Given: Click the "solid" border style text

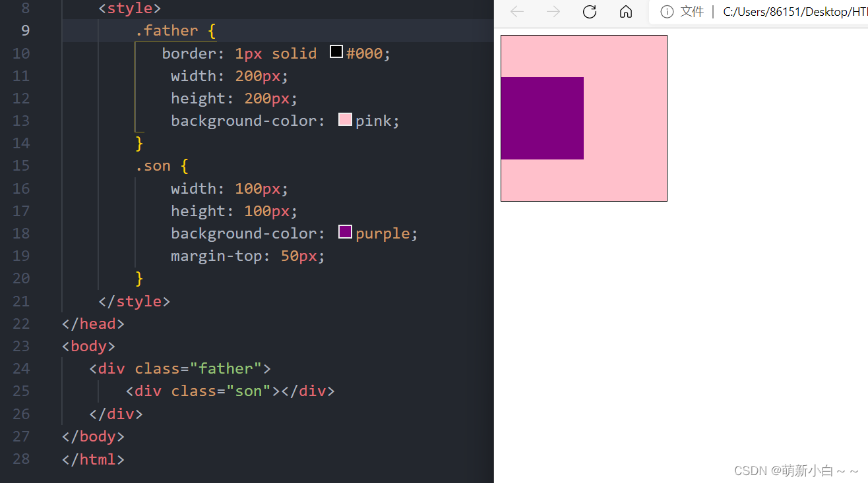Looking at the screenshot, I should 294,53.
